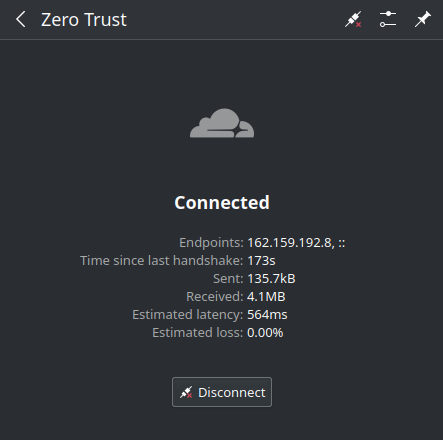Click the Cloudflare cloud logo
443x440 pixels.
[x=222, y=123]
